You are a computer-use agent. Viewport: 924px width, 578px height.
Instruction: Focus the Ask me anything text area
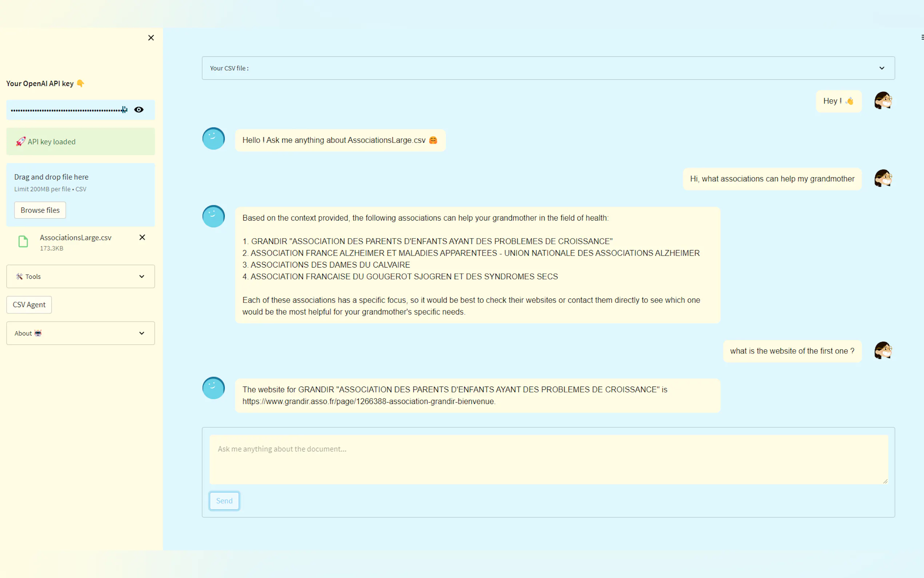tap(548, 459)
